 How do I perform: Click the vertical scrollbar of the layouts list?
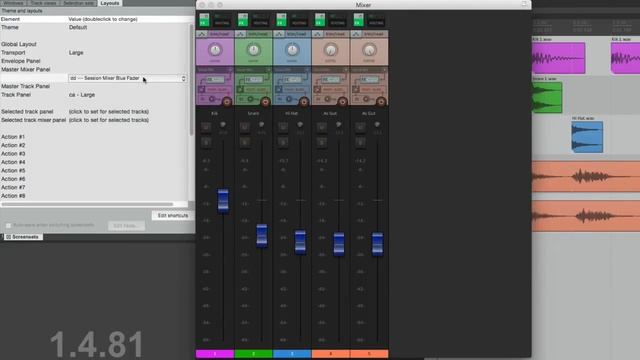point(191,80)
